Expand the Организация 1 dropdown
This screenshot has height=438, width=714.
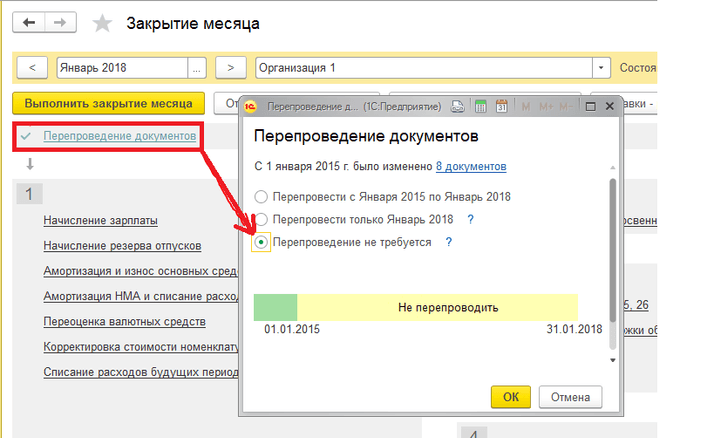click(601, 67)
